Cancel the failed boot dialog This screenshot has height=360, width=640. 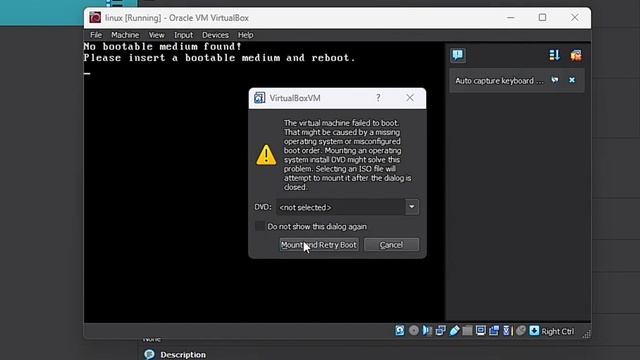point(391,245)
